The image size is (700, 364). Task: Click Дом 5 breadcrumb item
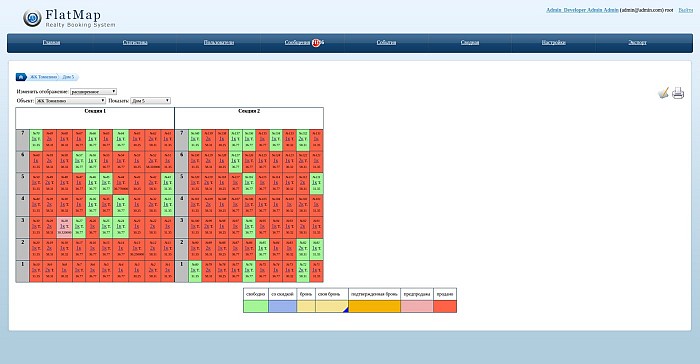(x=68, y=77)
